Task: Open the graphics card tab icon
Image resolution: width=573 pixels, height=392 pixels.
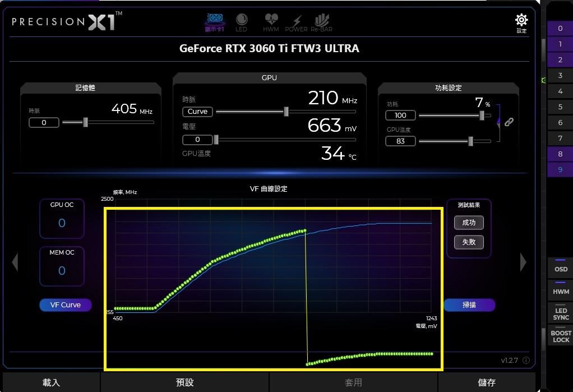Action: (215, 22)
